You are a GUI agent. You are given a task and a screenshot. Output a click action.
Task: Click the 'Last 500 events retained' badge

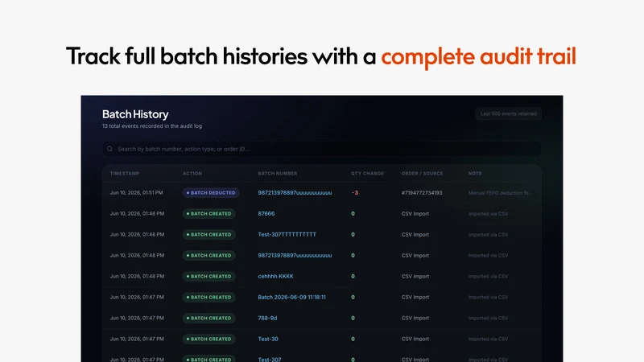pos(509,113)
